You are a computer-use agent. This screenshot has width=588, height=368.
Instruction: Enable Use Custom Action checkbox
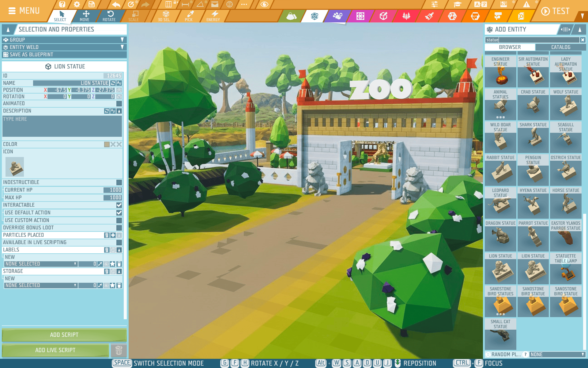[x=119, y=220]
